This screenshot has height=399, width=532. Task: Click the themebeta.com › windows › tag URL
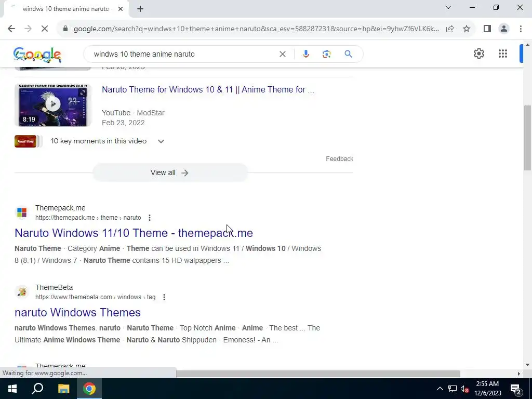96,297
